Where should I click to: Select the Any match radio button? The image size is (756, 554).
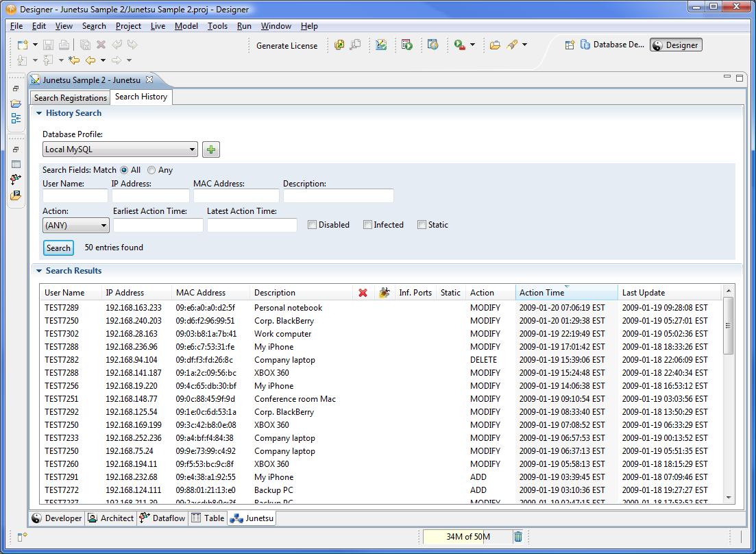click(x=151, y=170)
